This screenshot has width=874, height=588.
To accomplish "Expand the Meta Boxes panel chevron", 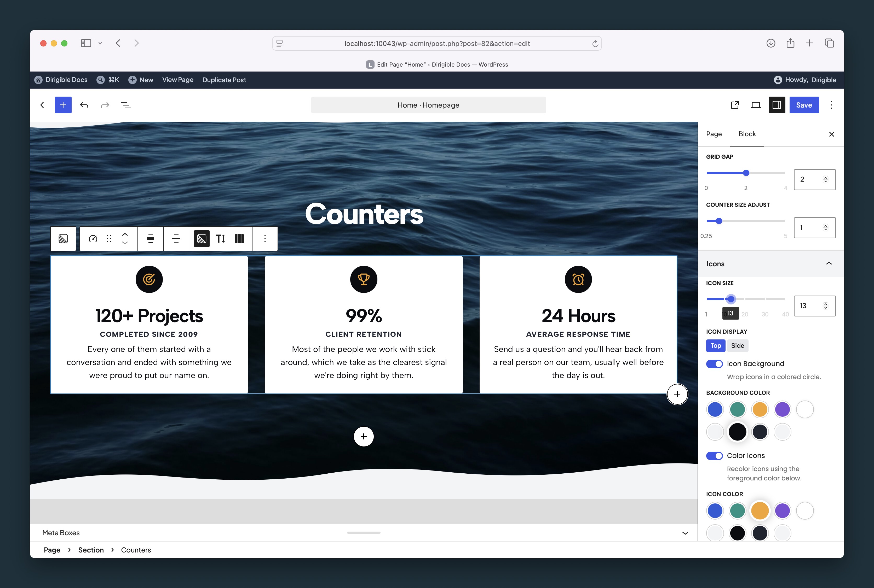I will click(685, 533).
